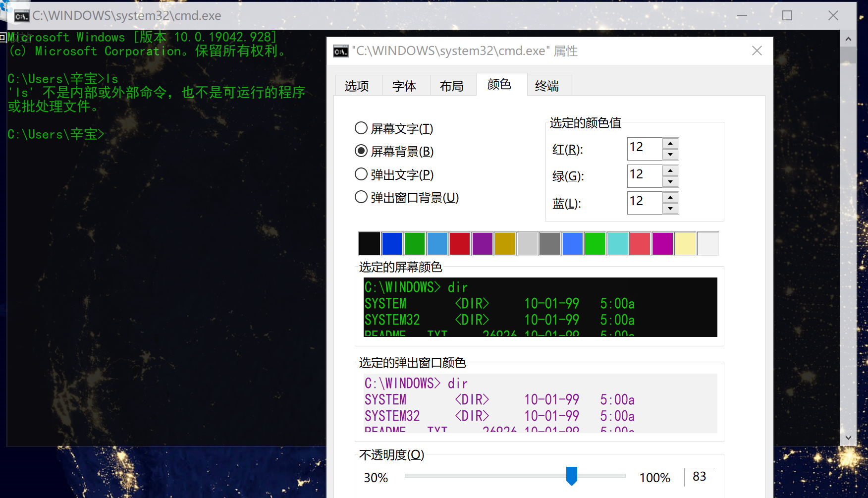Pick the dark gray color swatch

(x=550, y=243)
